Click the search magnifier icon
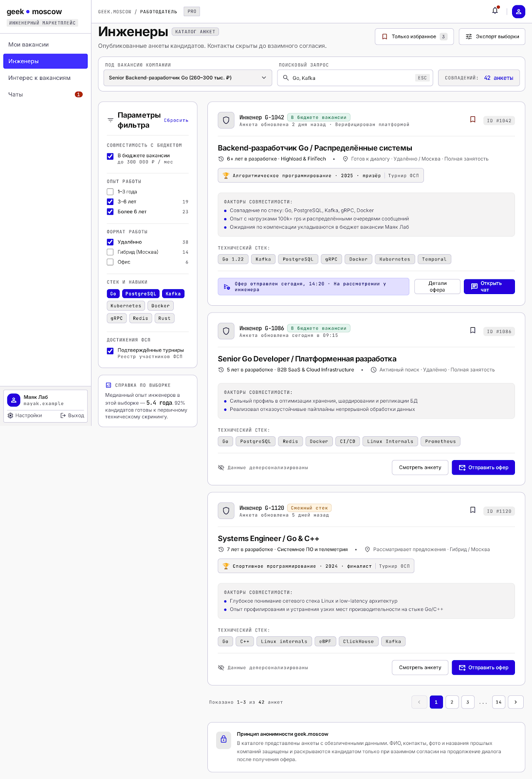Image resolution: width=532 pixels, height=779 pixels. pyautogui.click(x=286, y=78)
